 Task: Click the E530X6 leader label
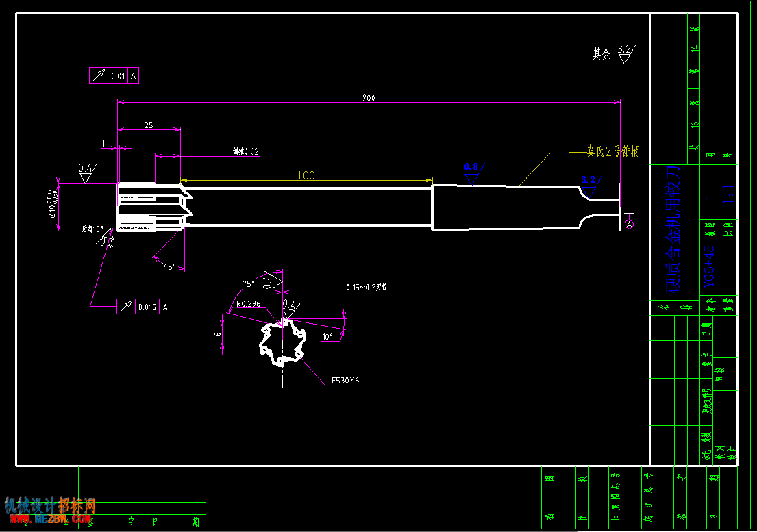point(345,380)
